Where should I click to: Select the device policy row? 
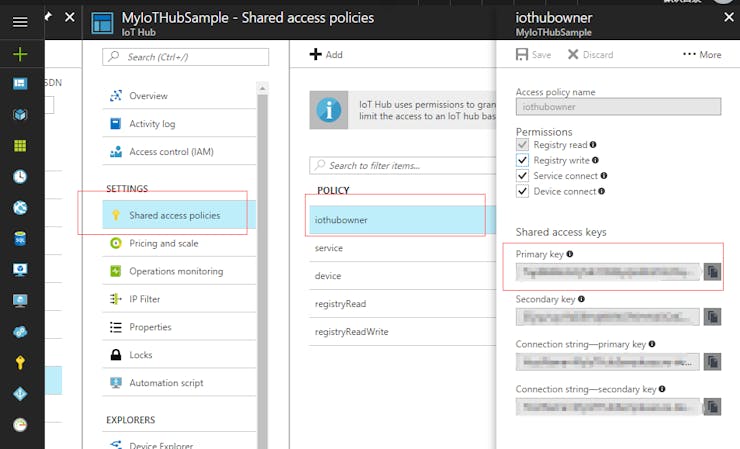click(403, 276)
